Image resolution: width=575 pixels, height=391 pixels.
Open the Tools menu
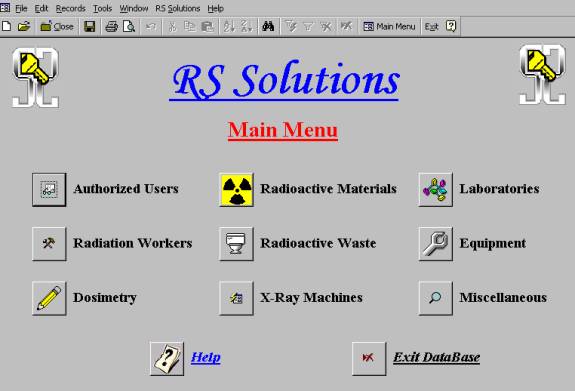tap(102, 8)
